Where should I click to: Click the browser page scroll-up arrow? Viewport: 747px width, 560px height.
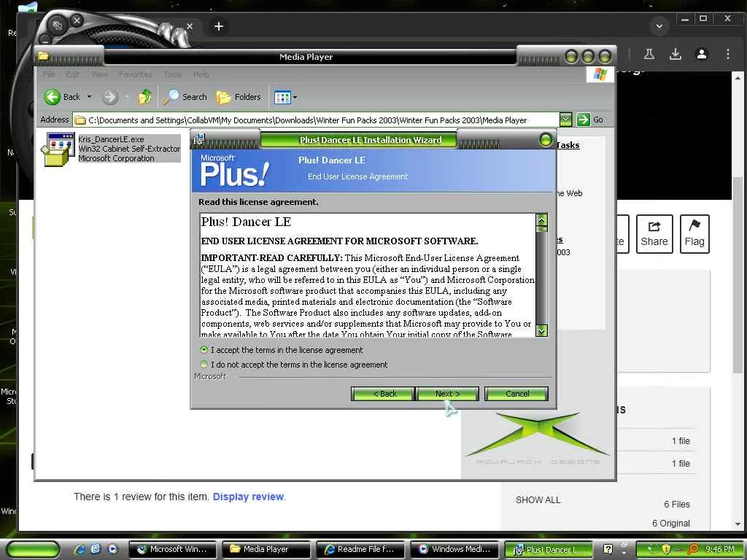738,77
